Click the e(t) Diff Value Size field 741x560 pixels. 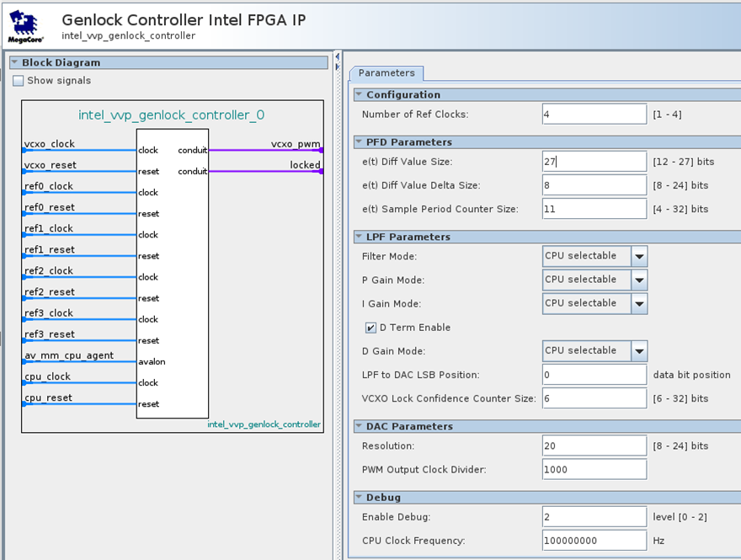click(594, 162)
